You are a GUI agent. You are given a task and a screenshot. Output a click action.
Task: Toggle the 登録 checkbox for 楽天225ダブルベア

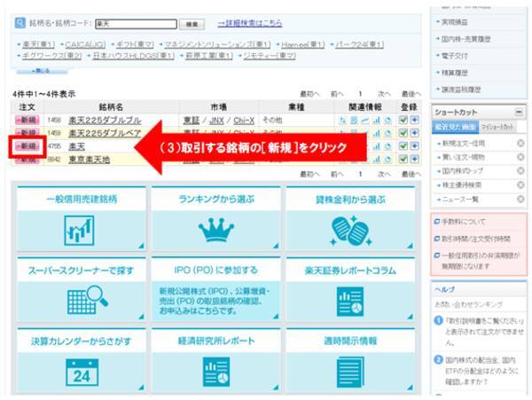[403, 132]
